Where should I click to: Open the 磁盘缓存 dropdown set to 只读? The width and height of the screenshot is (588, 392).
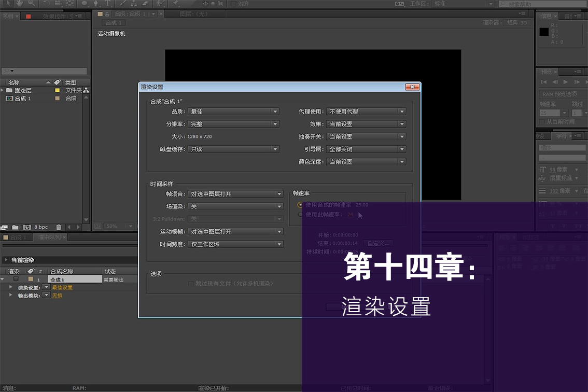[233, 149]
